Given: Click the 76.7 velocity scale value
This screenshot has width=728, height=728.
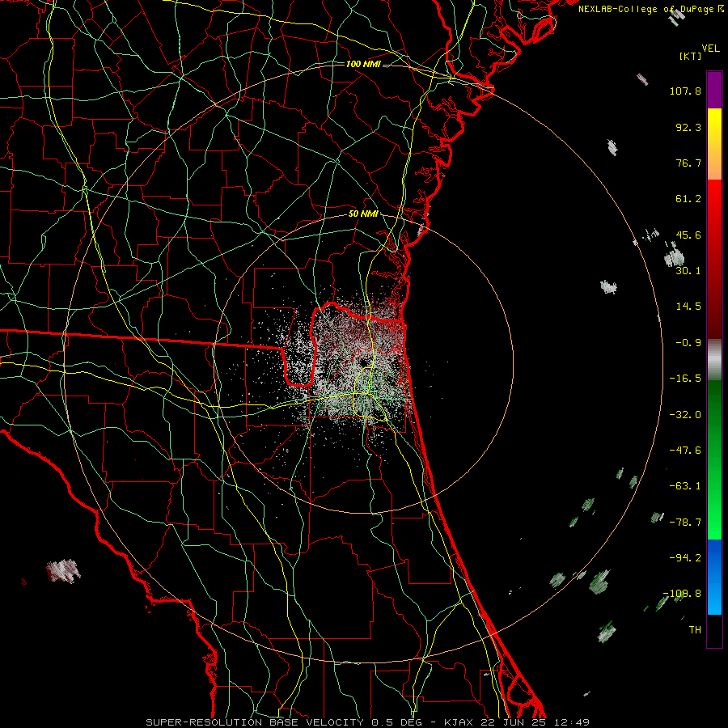Looking at the screenshot, I should (x=688, y=163).
